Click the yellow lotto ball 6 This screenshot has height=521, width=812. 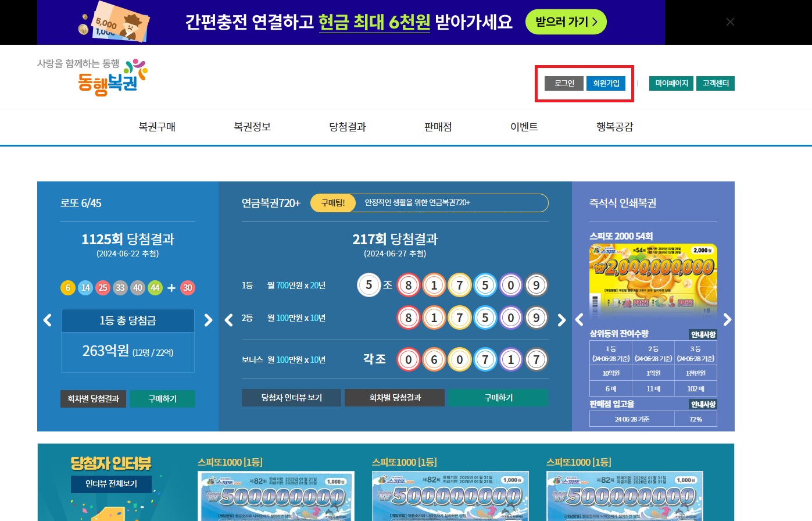pyautogui.click(x=68, y=288)
